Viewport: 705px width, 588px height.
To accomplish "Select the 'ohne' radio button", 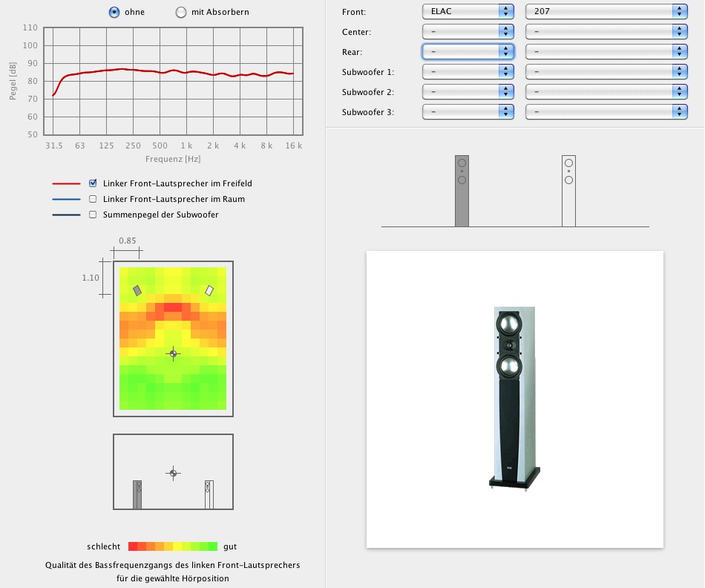I will 114,12.
